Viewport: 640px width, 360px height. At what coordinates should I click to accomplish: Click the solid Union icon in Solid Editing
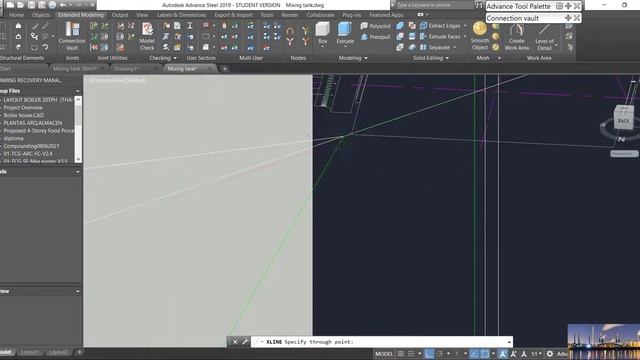[x=400, y=26]
